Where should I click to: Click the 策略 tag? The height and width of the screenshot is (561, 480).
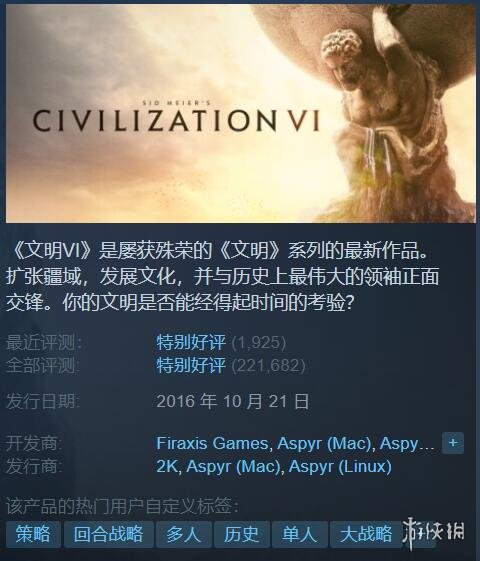(33, 534)
